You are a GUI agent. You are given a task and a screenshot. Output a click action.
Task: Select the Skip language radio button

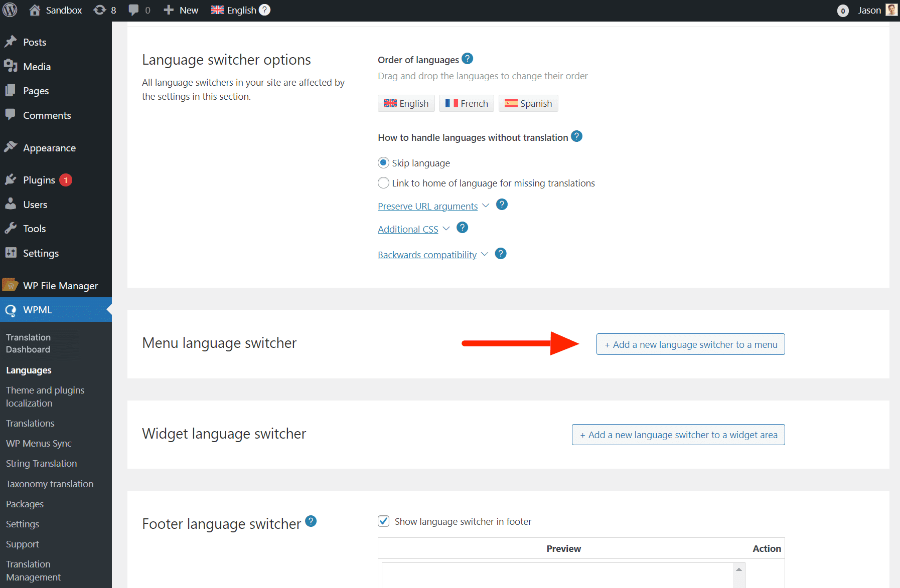[x=383, y=162]
